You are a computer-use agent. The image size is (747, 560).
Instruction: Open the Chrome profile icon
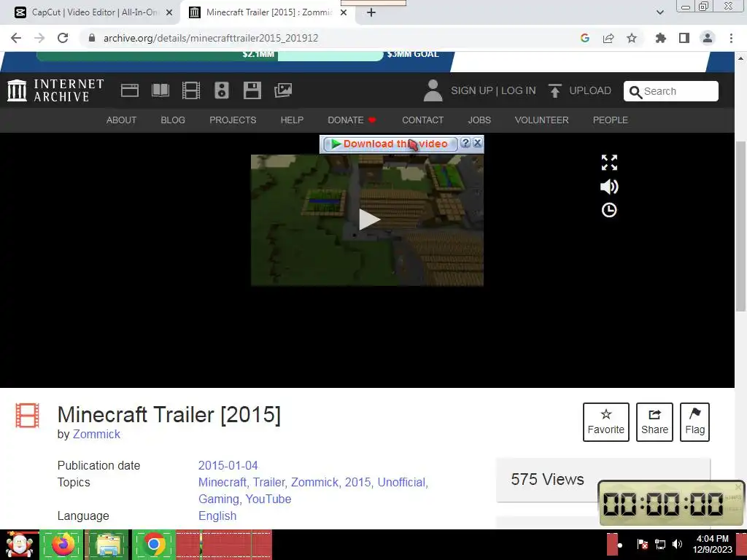708,38
